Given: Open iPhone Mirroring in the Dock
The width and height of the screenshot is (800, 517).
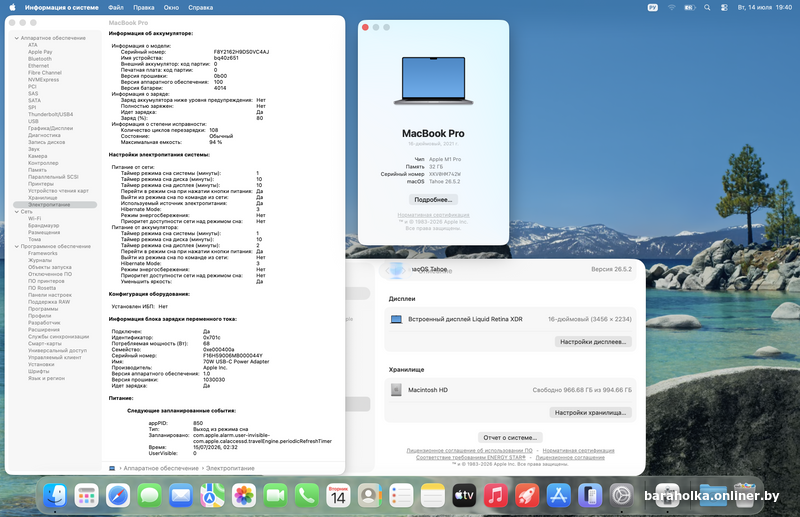Looking at the screenshot, I should coord(590,495).
